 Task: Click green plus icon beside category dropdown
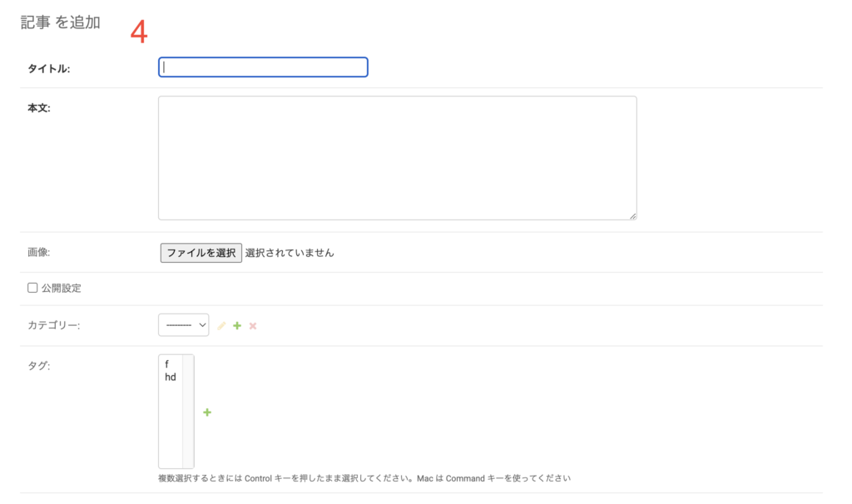(237, 326)
